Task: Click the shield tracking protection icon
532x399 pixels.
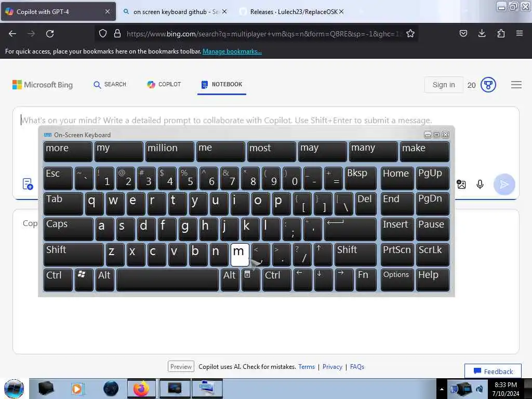Action: pyautogui.click(x=103, y=34)
